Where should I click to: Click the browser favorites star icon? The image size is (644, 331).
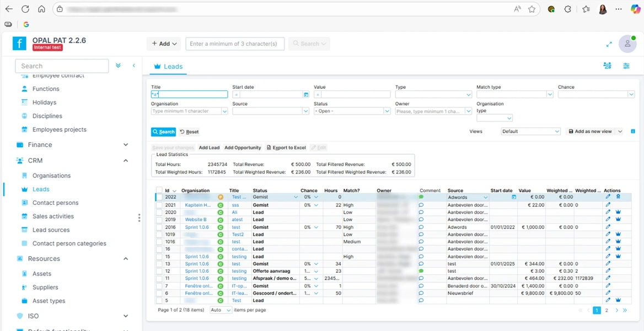pos(532,9)
